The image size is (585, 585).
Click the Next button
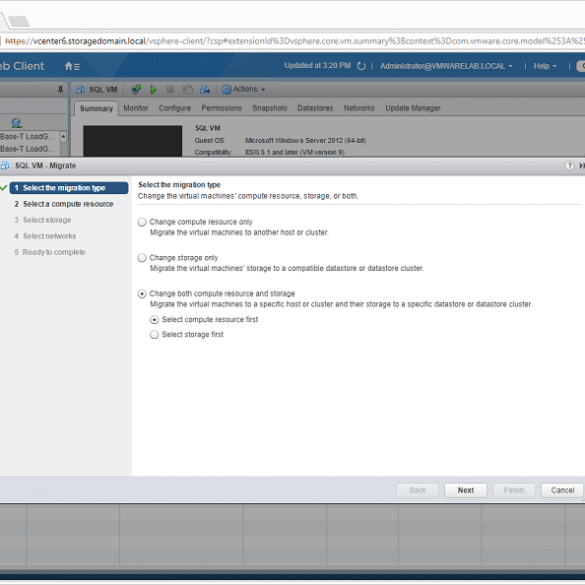coord(466,490)
